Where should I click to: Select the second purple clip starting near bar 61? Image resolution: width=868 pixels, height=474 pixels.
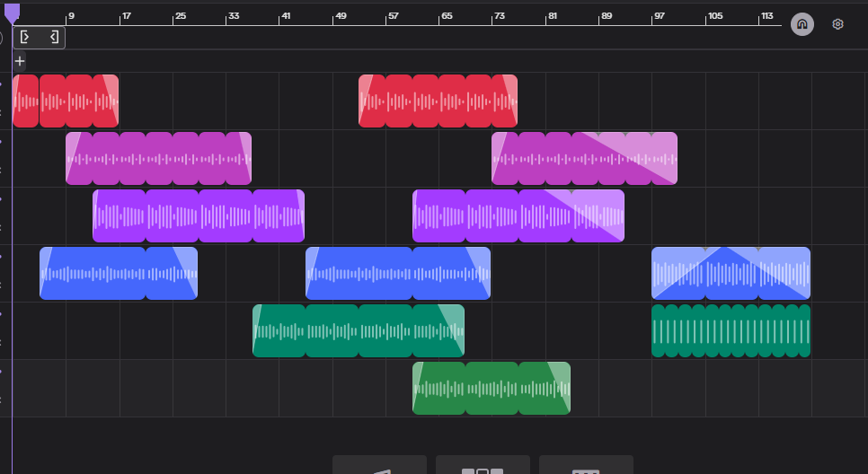click(x=518, y=216)
